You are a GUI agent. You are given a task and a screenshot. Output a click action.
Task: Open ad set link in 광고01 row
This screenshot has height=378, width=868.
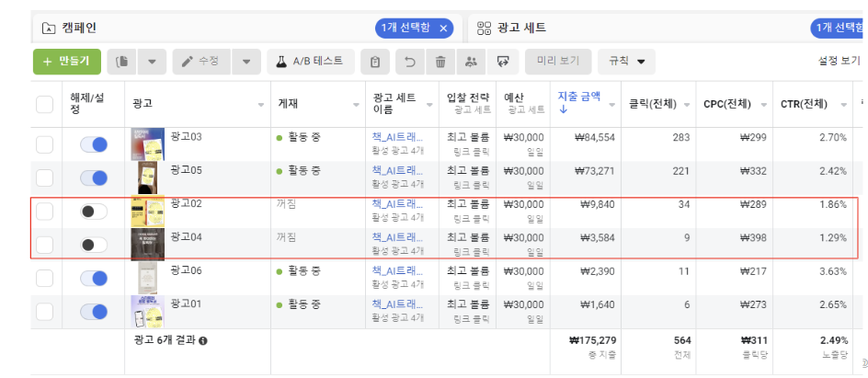[397, 304]
